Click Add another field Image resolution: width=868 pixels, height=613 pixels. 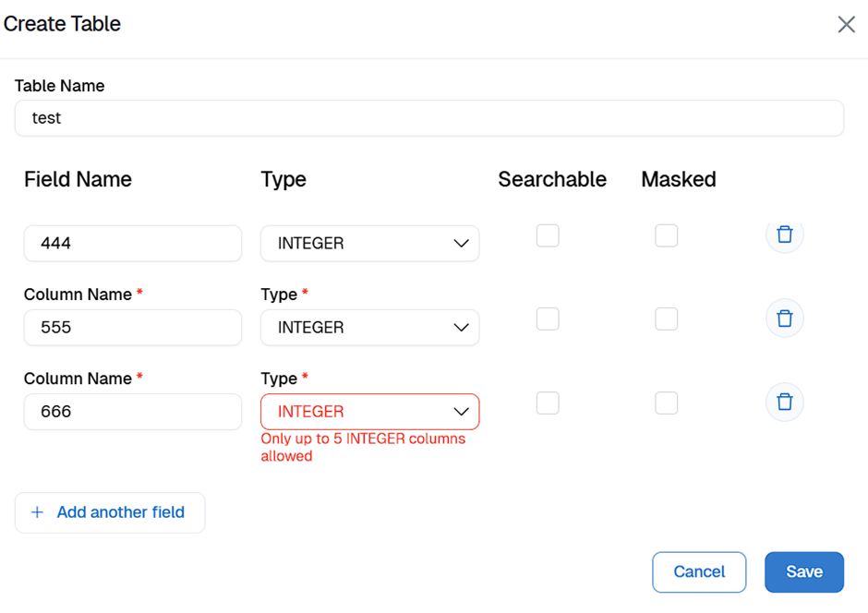[x=110, y=512]
